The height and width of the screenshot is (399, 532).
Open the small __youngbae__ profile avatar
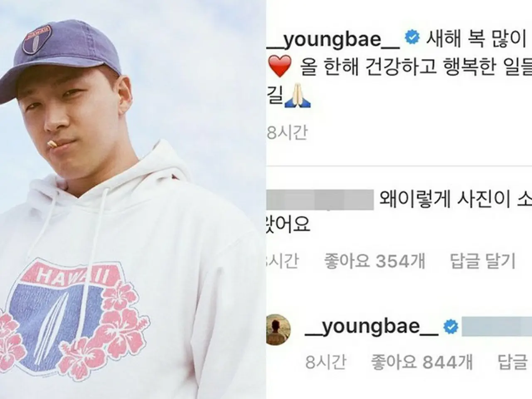tap(280, 330)
